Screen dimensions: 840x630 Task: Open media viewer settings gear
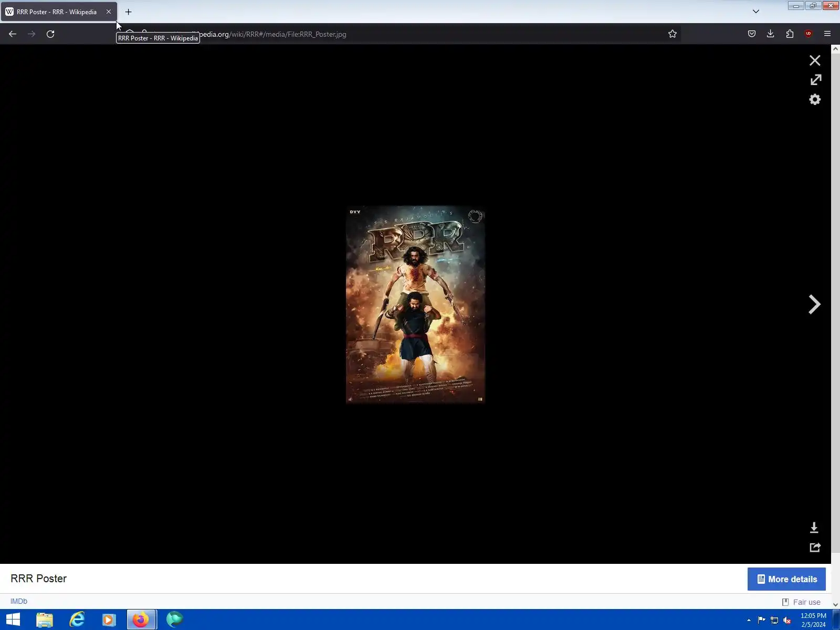point(815,99)
